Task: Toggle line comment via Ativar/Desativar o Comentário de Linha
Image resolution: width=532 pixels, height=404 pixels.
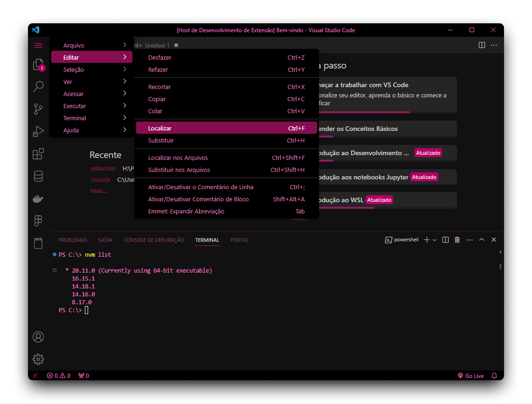Action: point(226,187)
